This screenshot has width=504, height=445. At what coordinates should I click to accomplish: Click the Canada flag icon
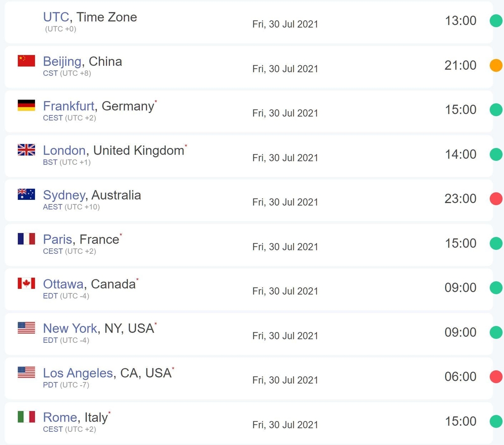click(x=26, y=283)
